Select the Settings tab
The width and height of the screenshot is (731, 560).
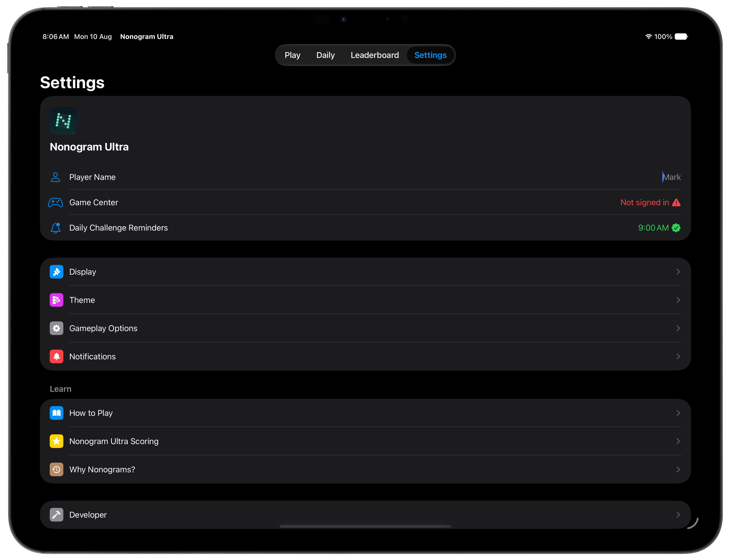430,55
